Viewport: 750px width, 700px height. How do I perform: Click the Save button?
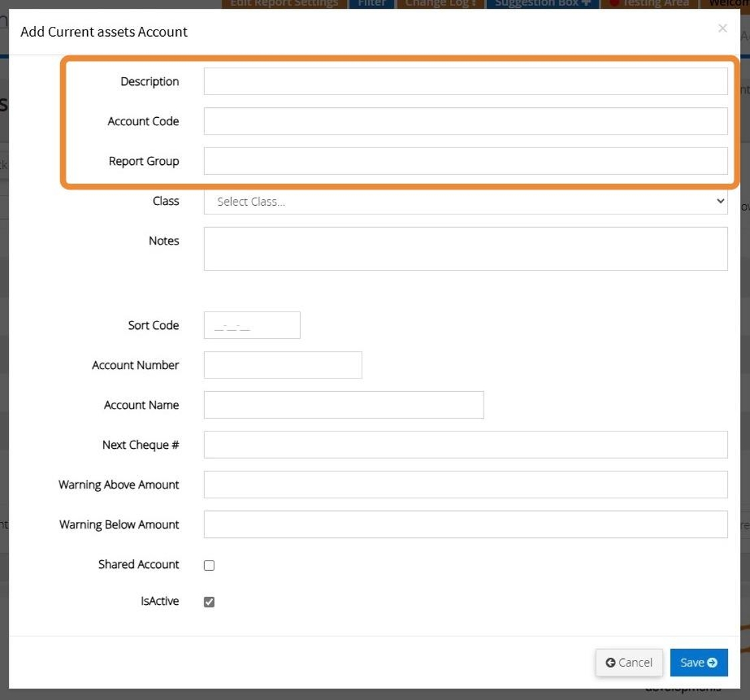click(x=698, y=662)
